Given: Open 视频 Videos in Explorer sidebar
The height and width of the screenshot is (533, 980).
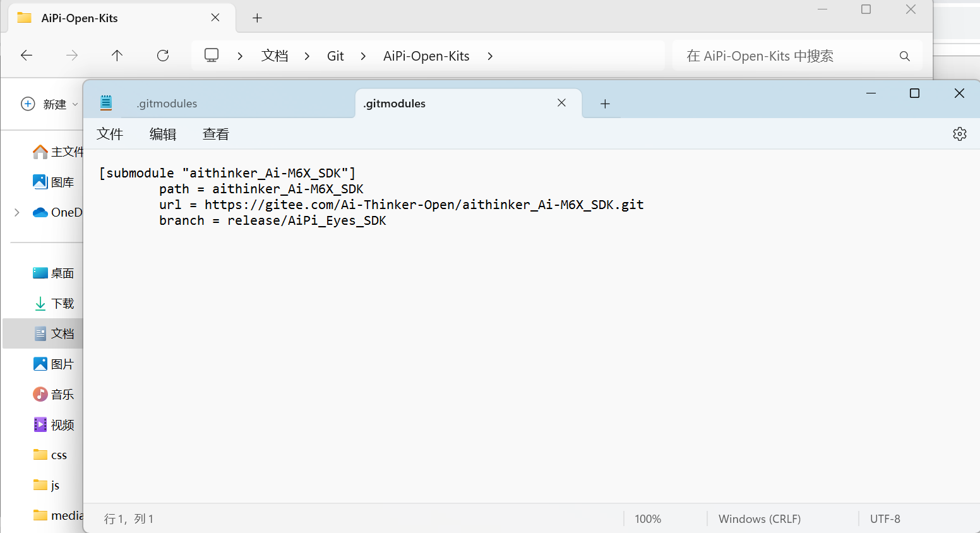Looking at the screenshot, I should coord(54,424).
